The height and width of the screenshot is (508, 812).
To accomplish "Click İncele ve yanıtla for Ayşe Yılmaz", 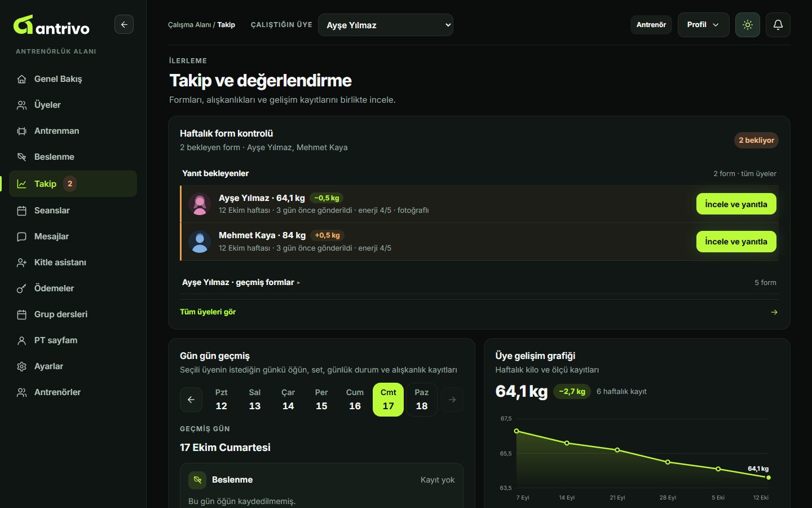I will (736, 204).
